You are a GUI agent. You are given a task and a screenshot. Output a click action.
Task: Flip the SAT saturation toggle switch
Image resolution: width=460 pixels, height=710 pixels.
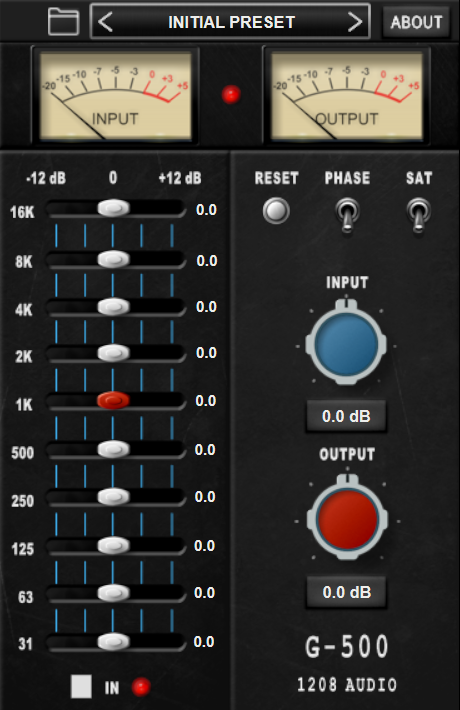pos(419,215)
